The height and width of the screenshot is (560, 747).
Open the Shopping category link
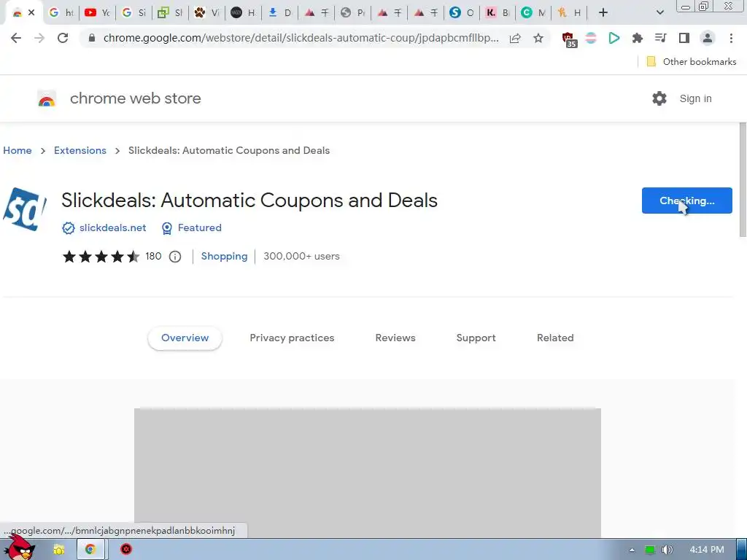click(224, 256)
